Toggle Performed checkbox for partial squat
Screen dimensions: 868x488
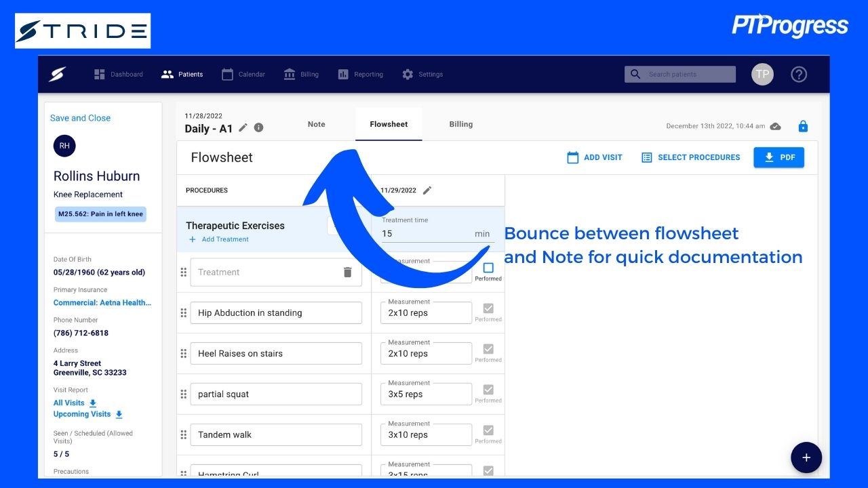click(488, 390)
